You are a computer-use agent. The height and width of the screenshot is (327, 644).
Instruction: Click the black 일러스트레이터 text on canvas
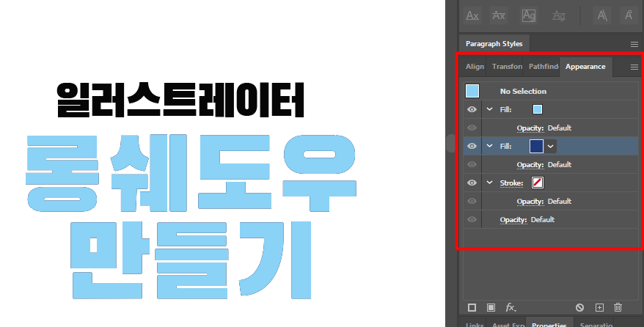180,100
